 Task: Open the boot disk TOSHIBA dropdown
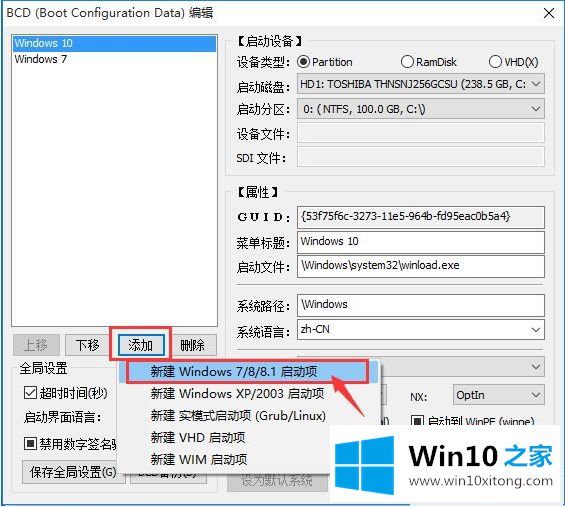[x=421, y=84]
